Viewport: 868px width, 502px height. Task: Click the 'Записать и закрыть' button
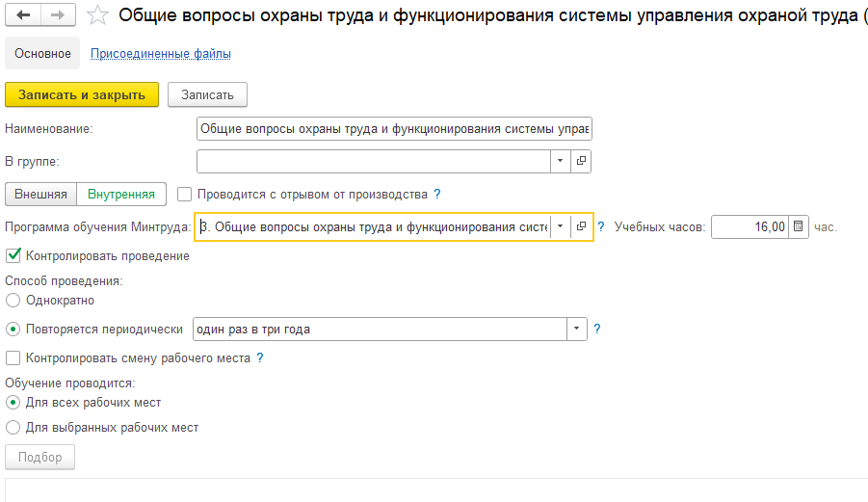[x=82, y=94]
